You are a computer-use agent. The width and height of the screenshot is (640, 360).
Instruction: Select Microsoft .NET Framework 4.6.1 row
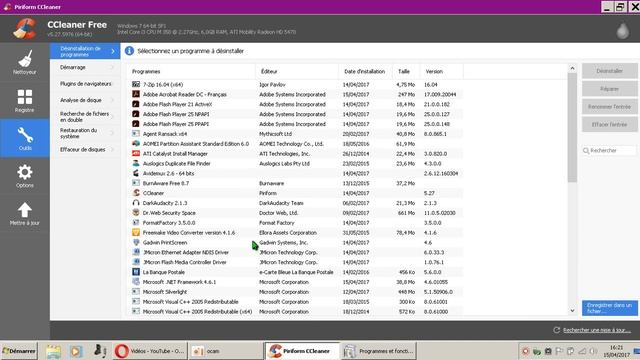tap(295, 282)
